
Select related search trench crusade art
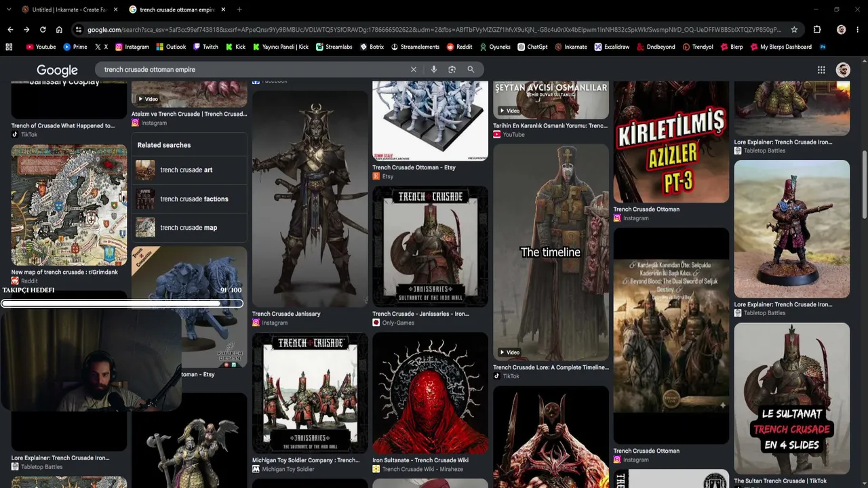point(189,170)
